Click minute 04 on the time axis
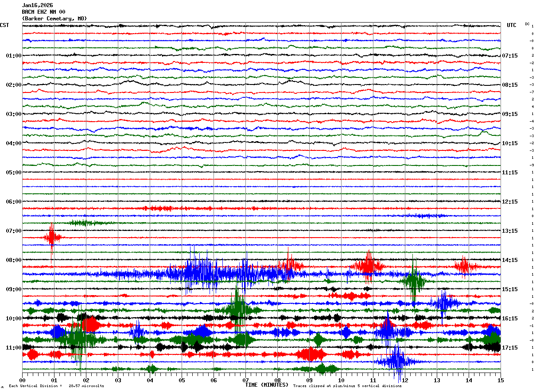 click(x=150, y=380)
